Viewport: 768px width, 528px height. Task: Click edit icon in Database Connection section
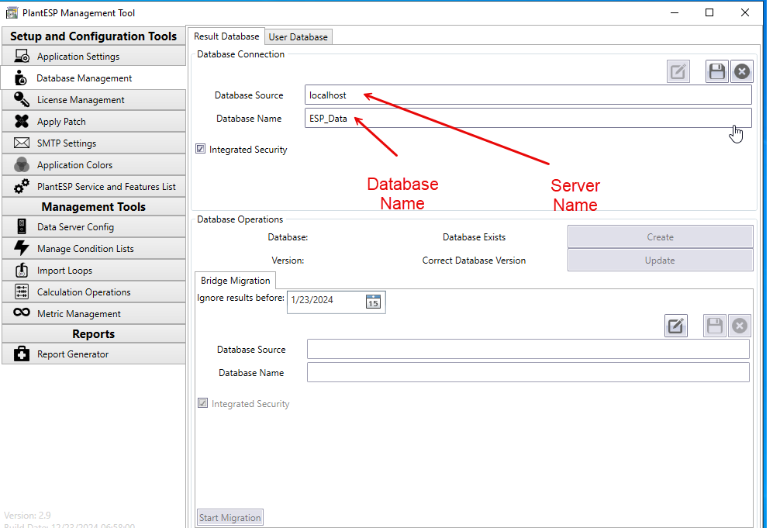(678, 72)
